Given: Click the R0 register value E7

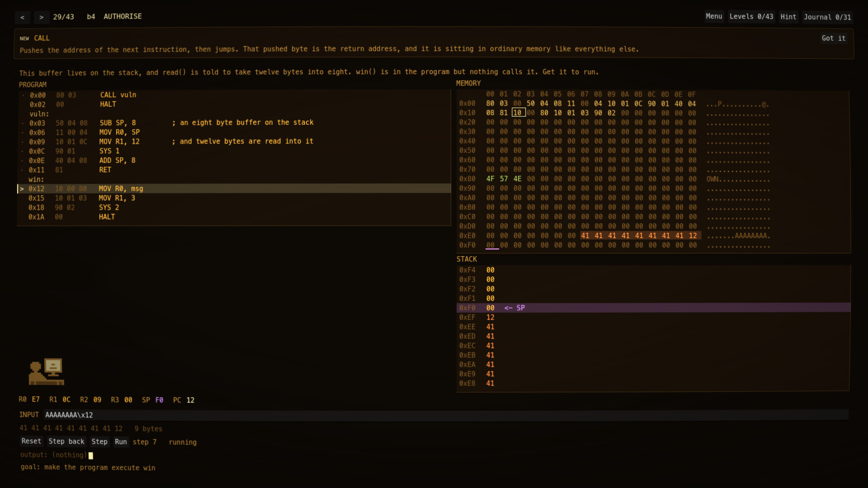Looking at the screenshot, I should [36, 400].
